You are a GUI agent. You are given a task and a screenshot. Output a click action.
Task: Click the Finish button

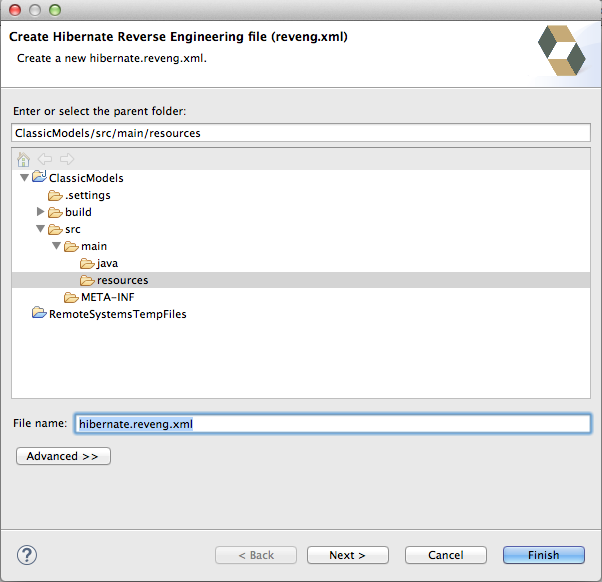(544, 555)
